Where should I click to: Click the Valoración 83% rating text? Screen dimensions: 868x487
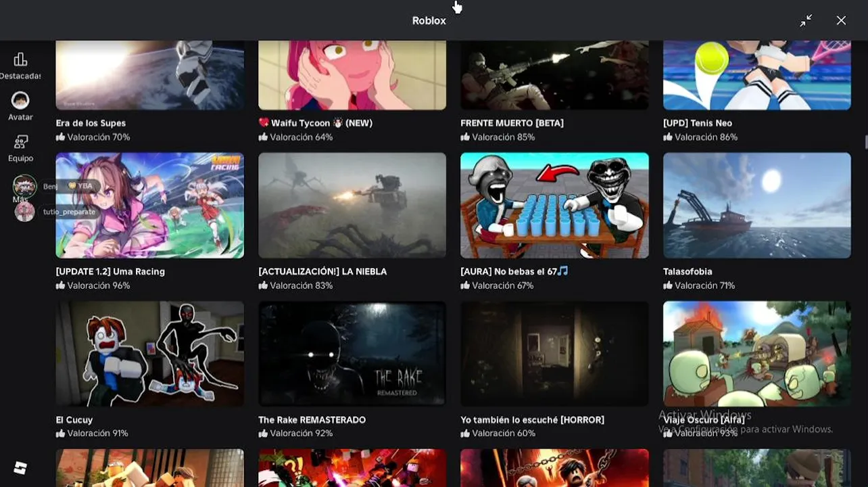pyautogui.click(x=301, y=285)
